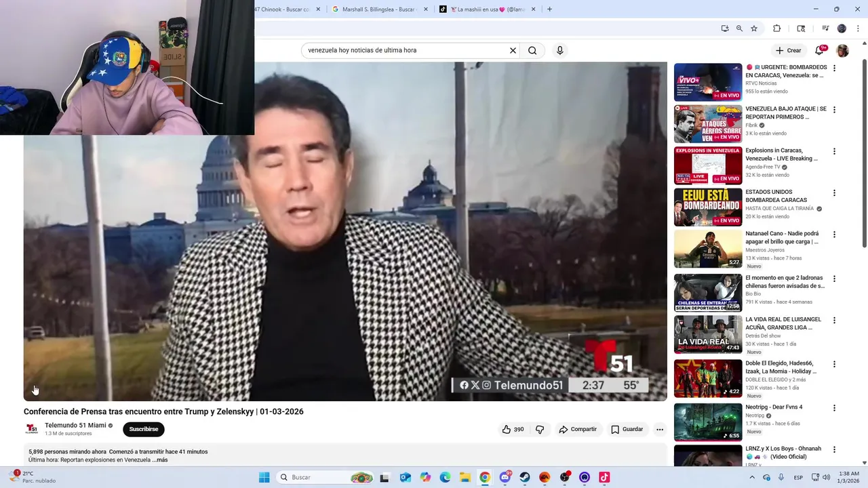Save the video with Guardar
Viewport: 868px width, 488px height.
[x=627, y=429]
